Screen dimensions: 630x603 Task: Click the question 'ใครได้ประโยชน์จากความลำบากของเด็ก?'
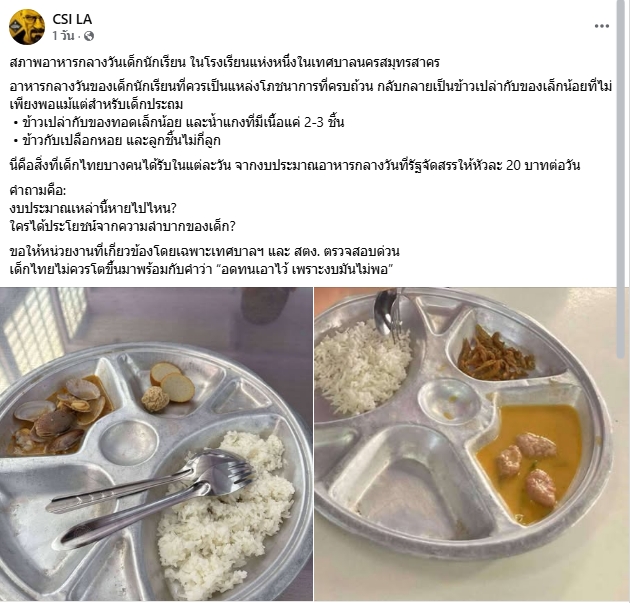coord(122,227)
